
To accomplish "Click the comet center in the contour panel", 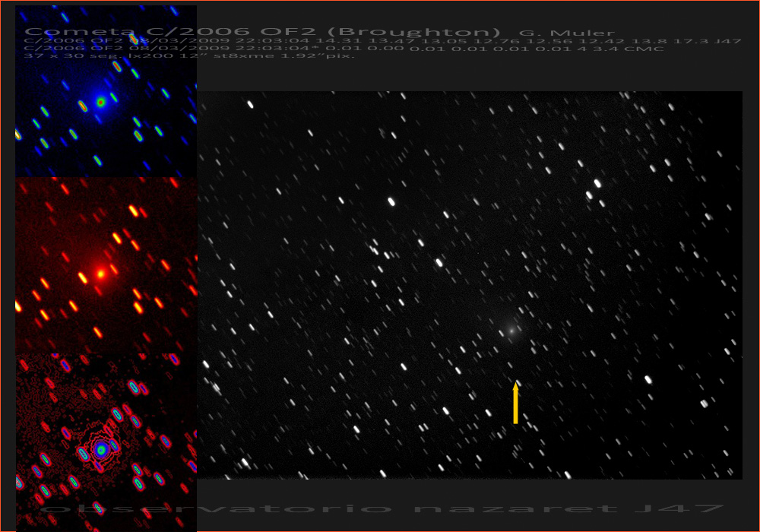I will pyautogui.click(x=100, y=450).
